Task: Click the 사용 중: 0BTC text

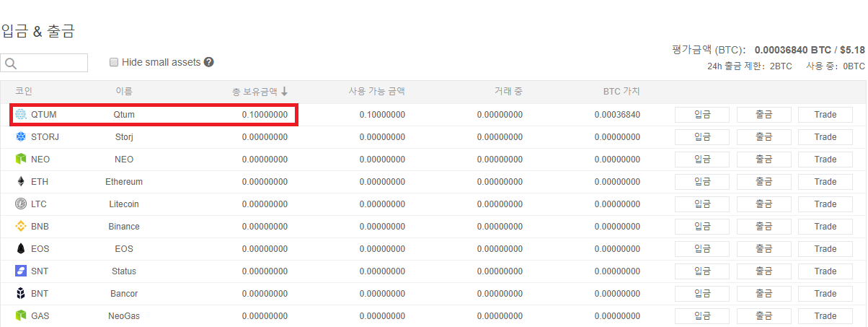Action: (836, 66)
